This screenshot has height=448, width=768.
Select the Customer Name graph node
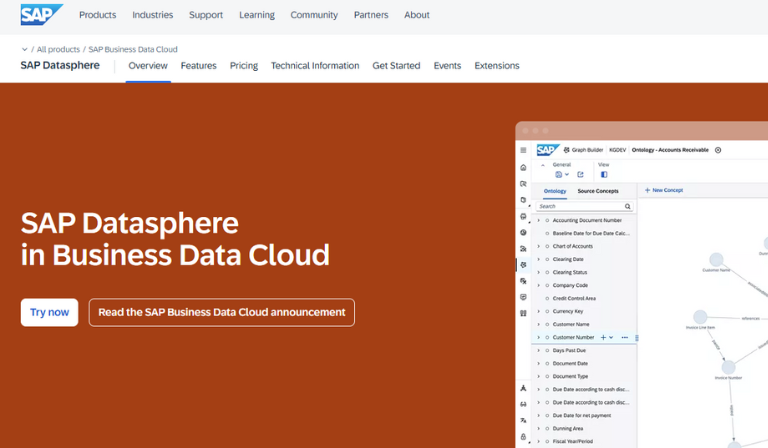(716, 259)
